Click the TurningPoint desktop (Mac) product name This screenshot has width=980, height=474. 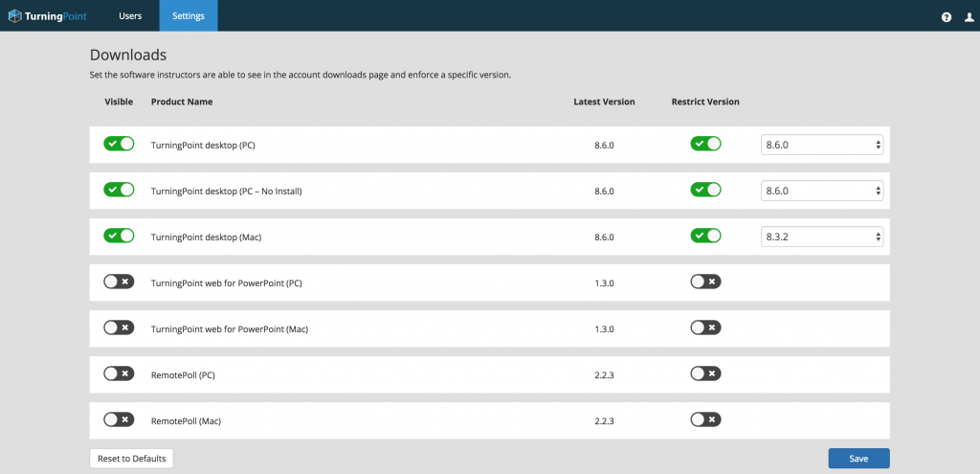[206, 237]
